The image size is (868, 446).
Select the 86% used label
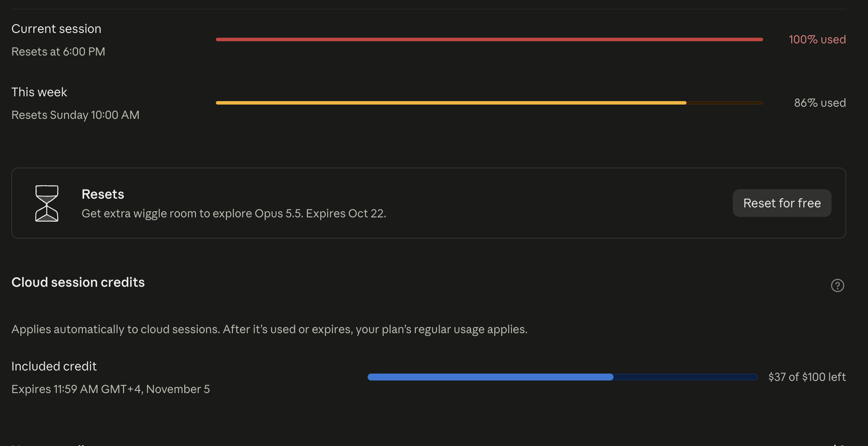point(820,103)
